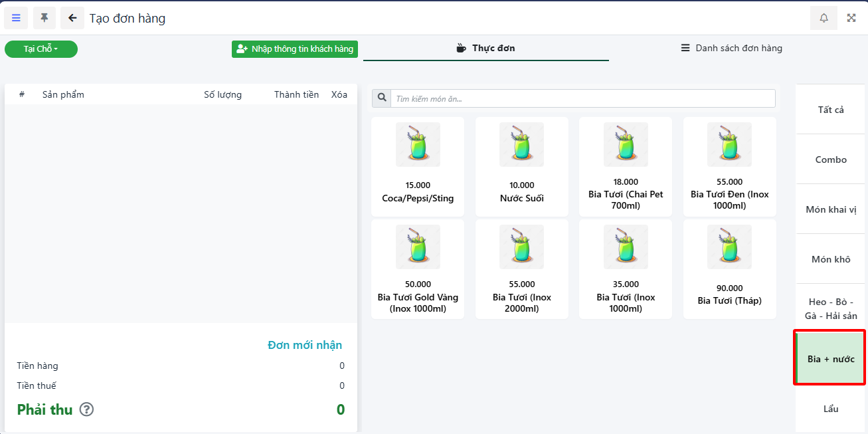Click the back arrow icon
This screenshot has width=868, height=434.
tap(72, 18)
